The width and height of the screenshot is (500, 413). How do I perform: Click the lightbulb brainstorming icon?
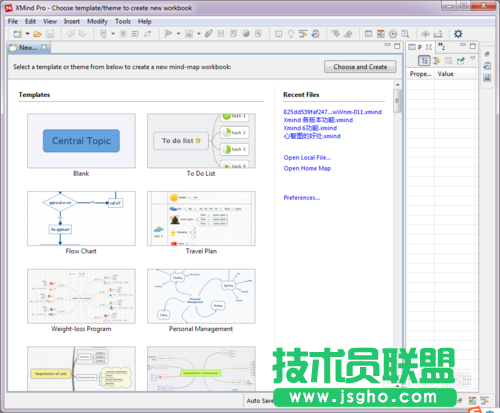(291, 34)
